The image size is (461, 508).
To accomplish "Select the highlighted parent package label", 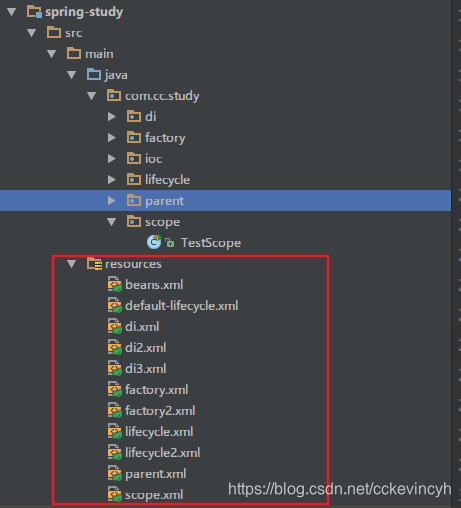I will [x=164, y=201].
